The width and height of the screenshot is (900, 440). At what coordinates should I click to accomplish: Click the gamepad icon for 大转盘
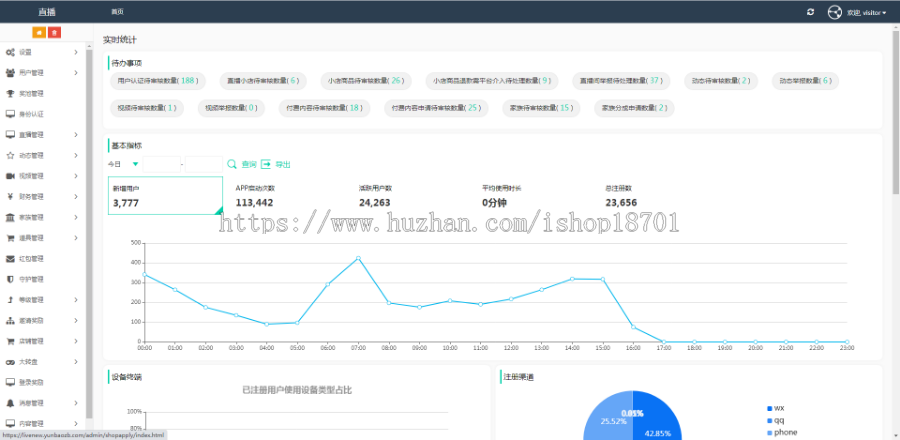coord(10,362)
